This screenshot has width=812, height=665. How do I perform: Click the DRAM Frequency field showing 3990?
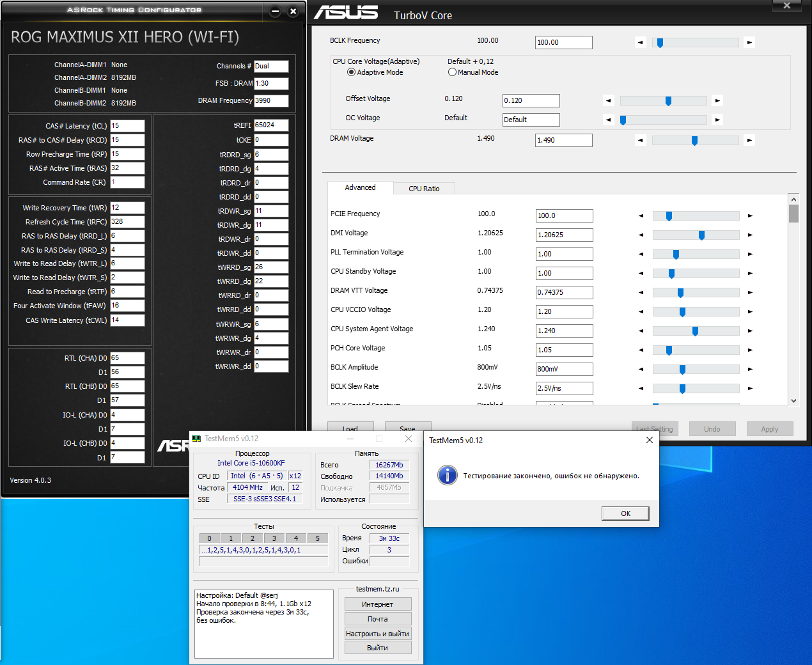[271, 100]
